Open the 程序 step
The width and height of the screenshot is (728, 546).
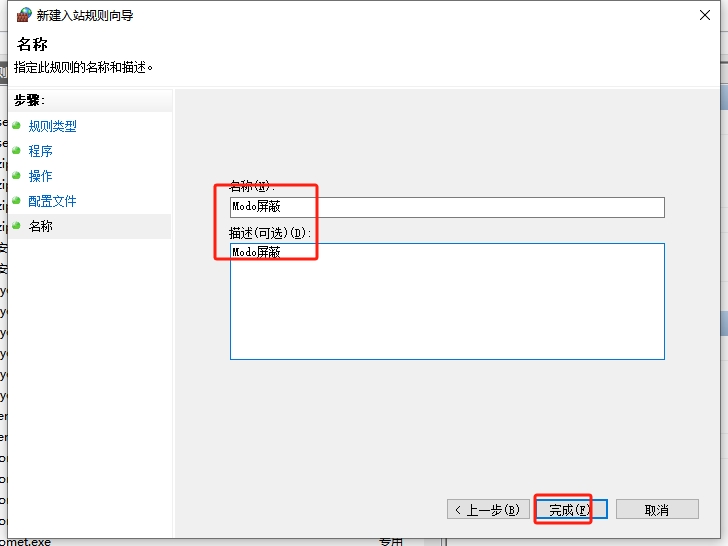pyautogui.click(x=40, y=151)
